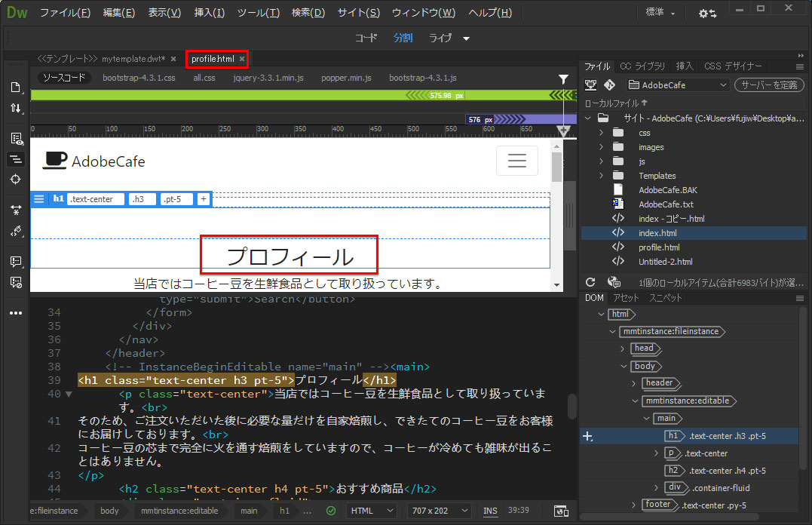The width and height of the screenshot is (812, 525).
Task: Click the File Management arrows icon
Action: 16,109
